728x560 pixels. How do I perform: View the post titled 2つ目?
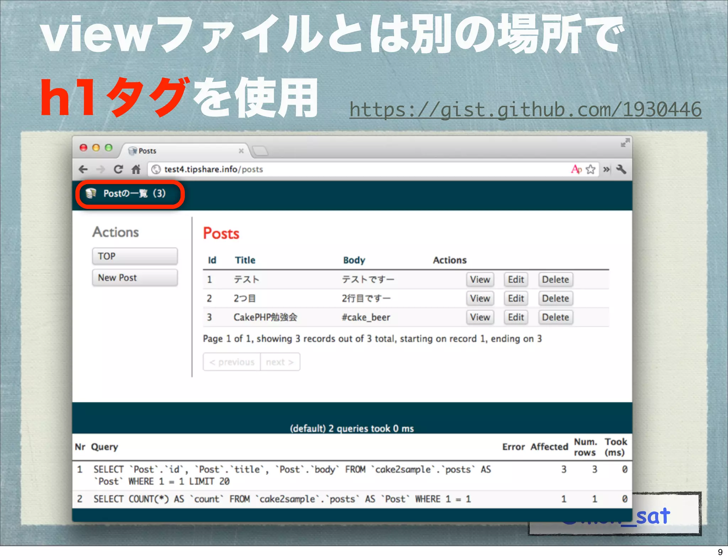click(x=480, y=298)
